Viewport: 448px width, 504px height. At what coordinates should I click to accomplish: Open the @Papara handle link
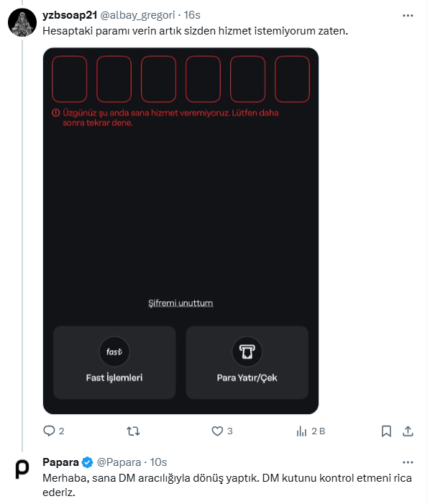click(x=119, y=462)
